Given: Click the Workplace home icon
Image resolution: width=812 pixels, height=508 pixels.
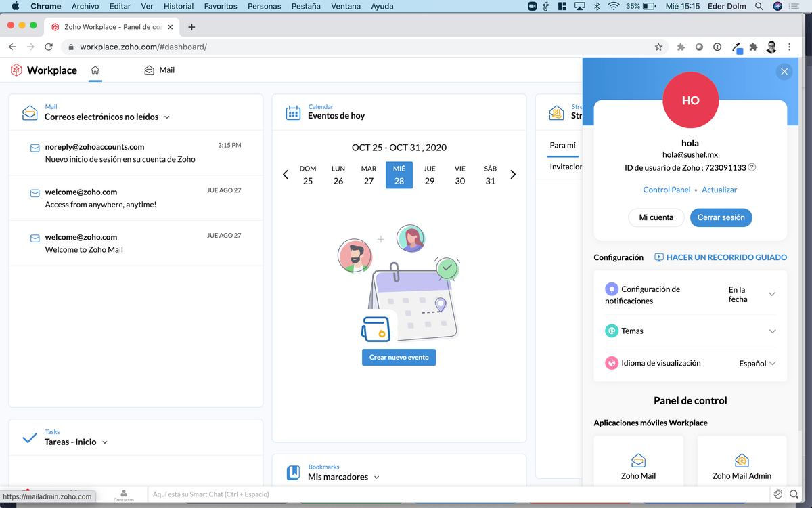Looking at the screenshot, I should (x=95, y=70).
